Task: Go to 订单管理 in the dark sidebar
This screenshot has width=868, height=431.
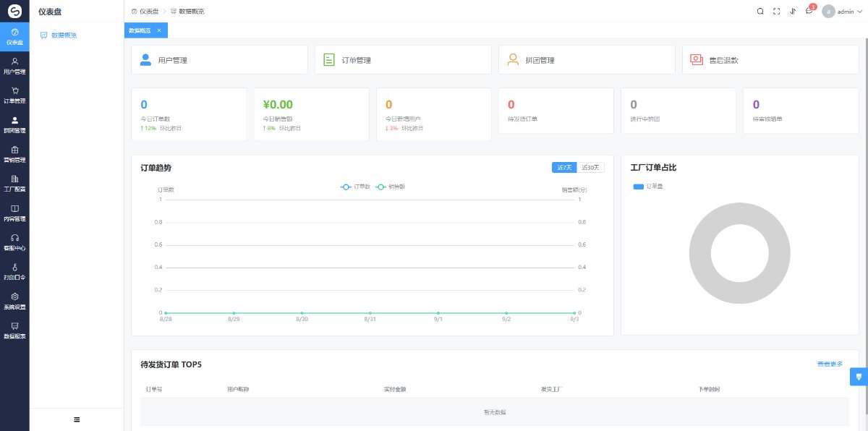Action: [x=14, y=95]
